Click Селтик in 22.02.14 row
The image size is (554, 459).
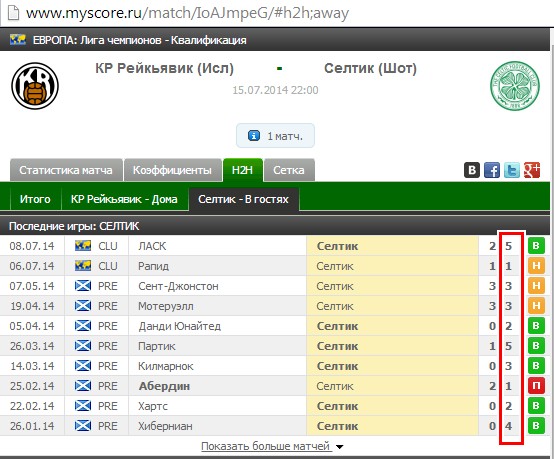(337, 406)
